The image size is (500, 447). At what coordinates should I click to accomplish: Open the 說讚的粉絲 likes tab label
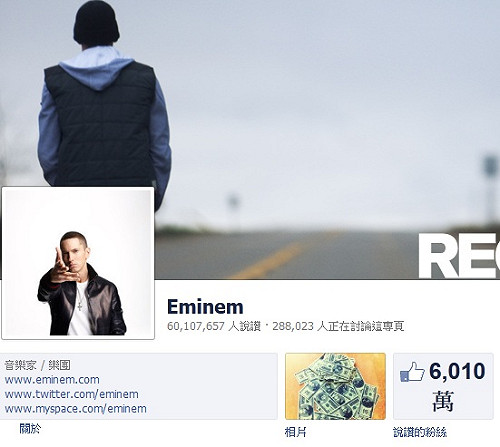tap(420, 432)
